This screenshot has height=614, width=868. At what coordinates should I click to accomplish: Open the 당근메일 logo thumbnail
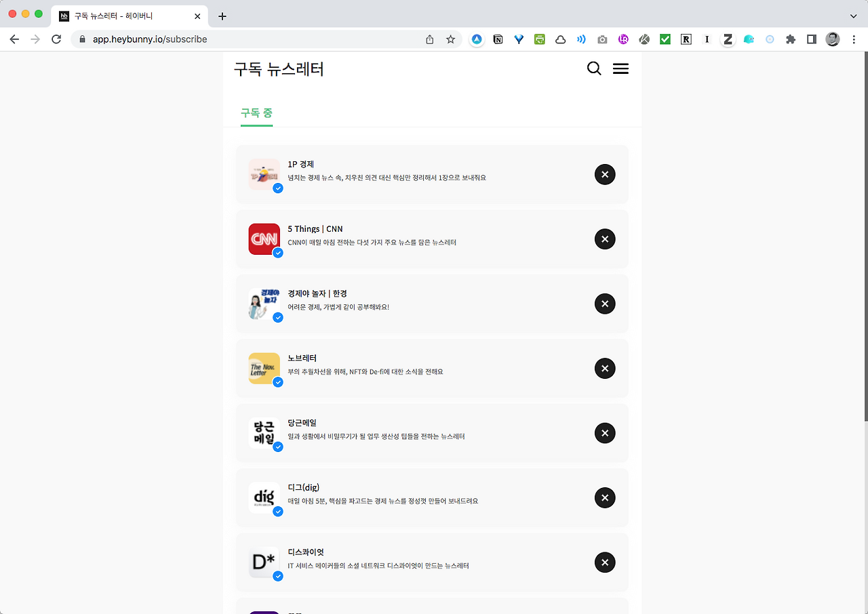tap(264, 433)
